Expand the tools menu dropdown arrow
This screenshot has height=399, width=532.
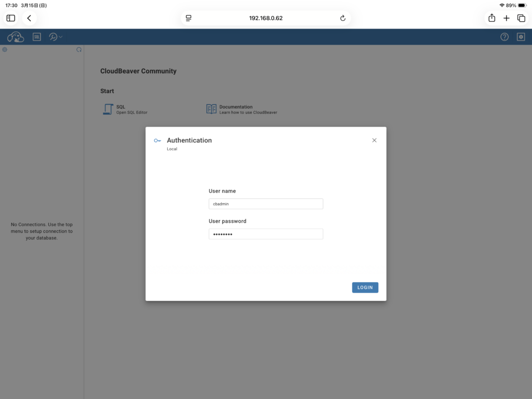point(60,37)
